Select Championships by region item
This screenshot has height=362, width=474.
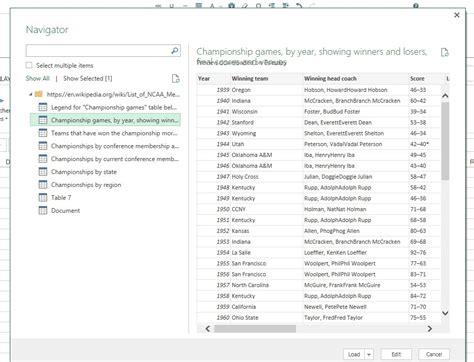[x=105, y=185]
